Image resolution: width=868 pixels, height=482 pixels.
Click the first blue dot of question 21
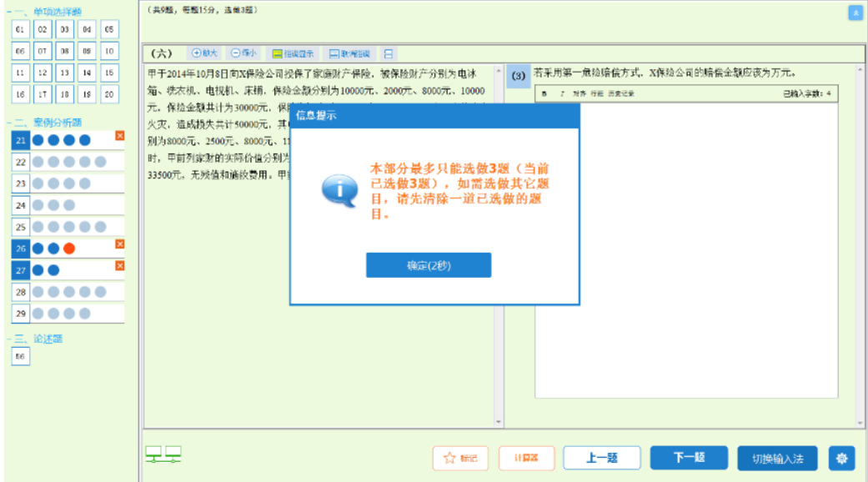tap(38, 140)
